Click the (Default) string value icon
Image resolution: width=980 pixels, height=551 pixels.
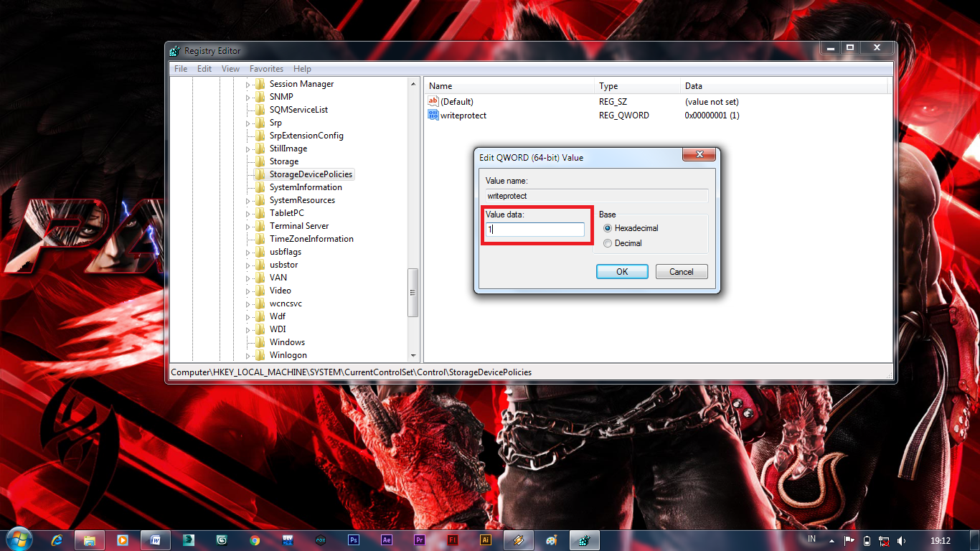click(433, 102)
